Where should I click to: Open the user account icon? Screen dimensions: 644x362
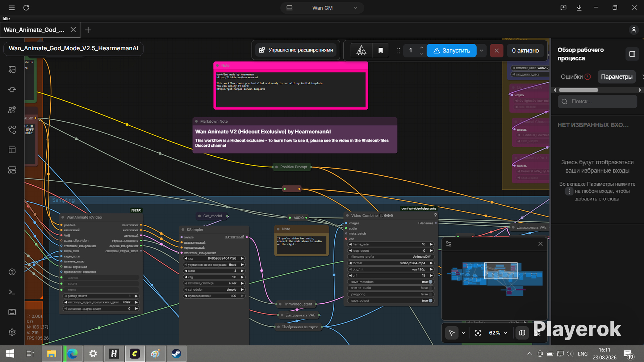click(x=634, y=30)
